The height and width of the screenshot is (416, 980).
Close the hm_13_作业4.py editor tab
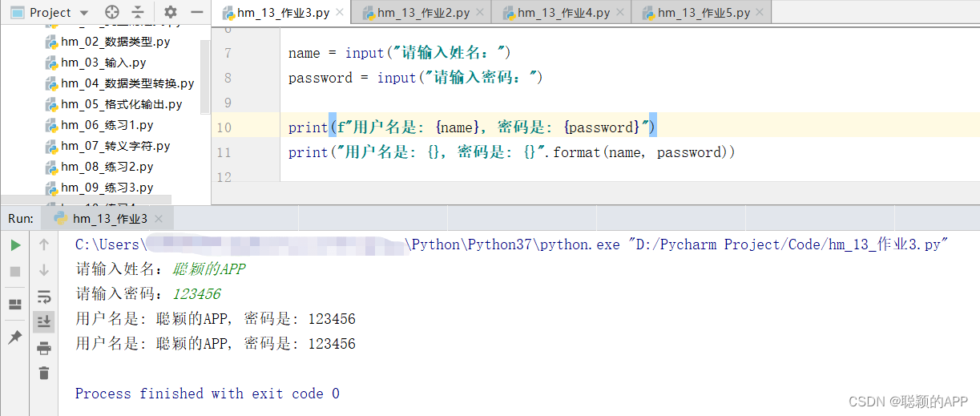click(x=620, y=14)
